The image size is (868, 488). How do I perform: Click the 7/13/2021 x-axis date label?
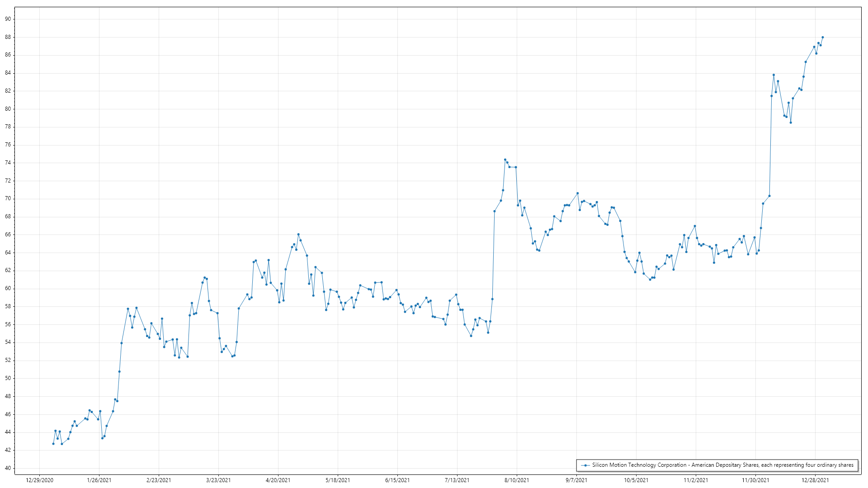457,480
